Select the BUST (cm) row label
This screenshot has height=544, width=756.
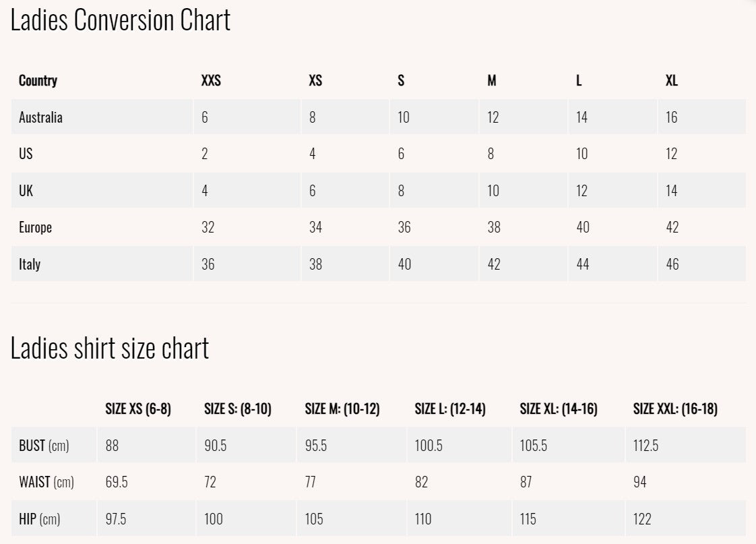[x=44, y=446]
